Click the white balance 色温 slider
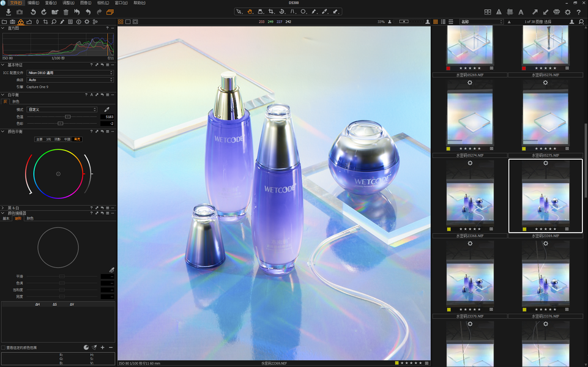 62,117
